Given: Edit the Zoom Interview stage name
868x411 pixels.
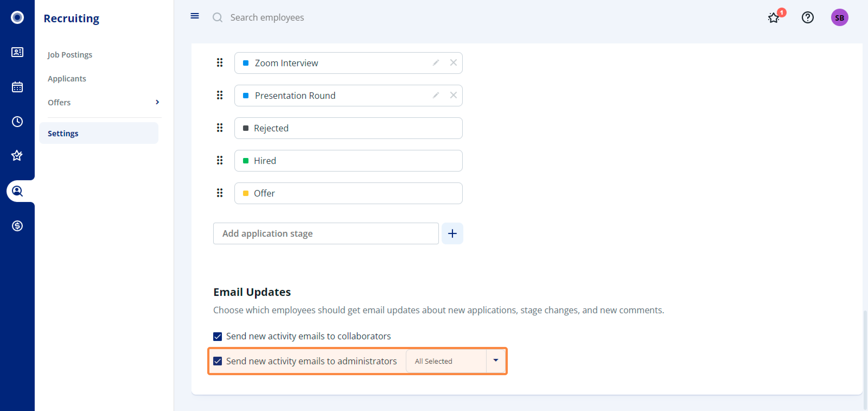Looking at the screenshot, I should 436,63.
